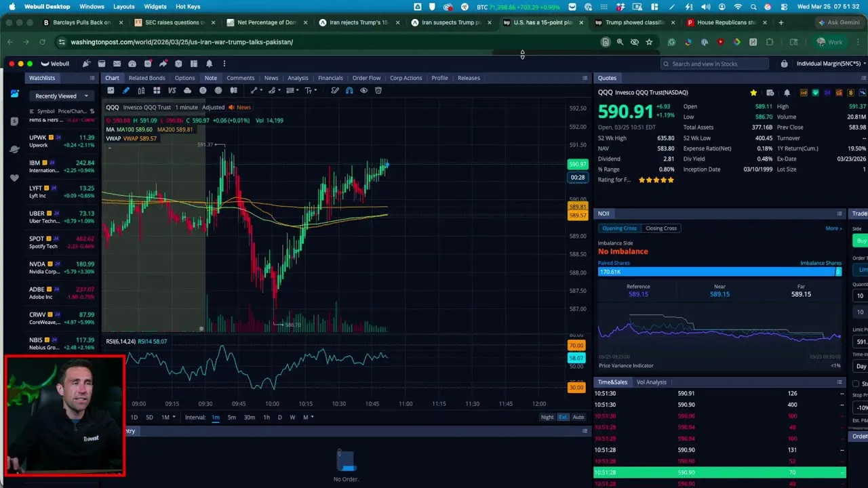This screenshot has height=488, width=868.
Task: Click the More link in NOII panel
Action: (833, 228)
